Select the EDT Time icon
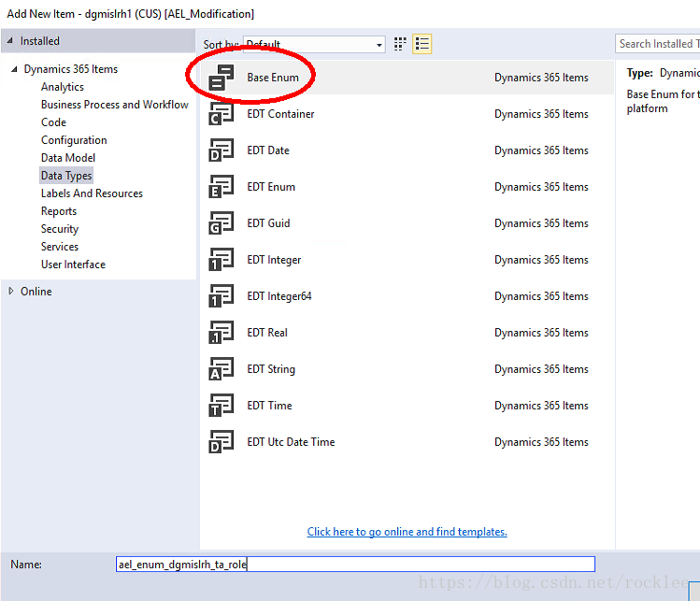Screen dimensions: 700x601 point(221,406)
